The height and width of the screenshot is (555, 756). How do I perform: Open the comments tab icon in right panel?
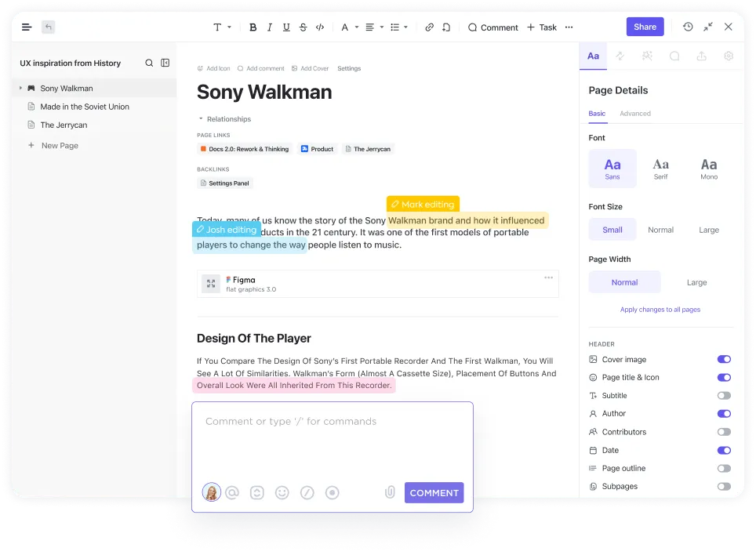click(x=674, y=56)
